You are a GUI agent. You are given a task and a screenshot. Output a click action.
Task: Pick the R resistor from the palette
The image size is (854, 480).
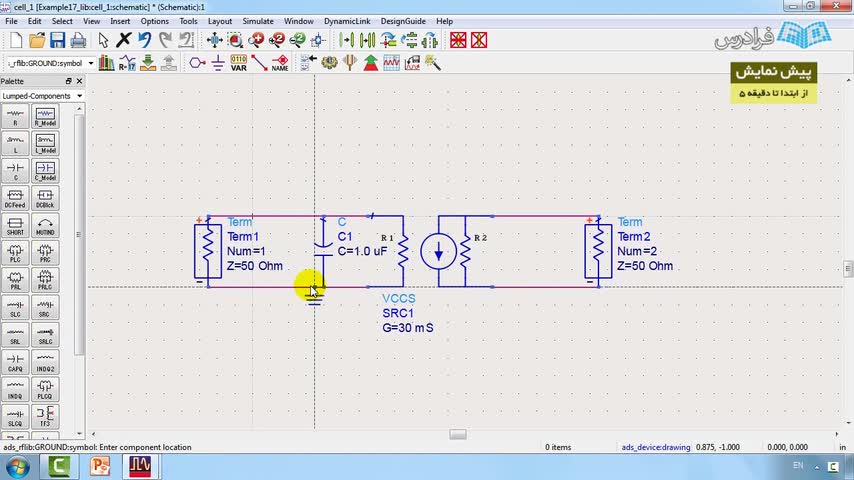[x=15, y=117]
